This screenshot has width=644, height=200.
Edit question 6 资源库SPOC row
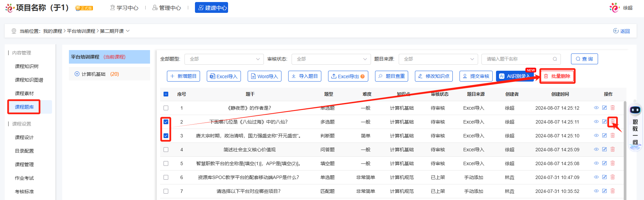(x=604, y=177)
